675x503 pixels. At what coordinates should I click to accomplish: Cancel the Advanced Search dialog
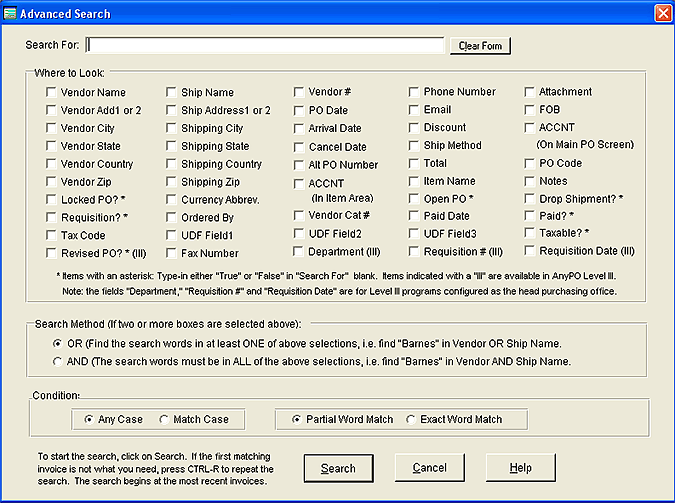(x=430, y=467)
